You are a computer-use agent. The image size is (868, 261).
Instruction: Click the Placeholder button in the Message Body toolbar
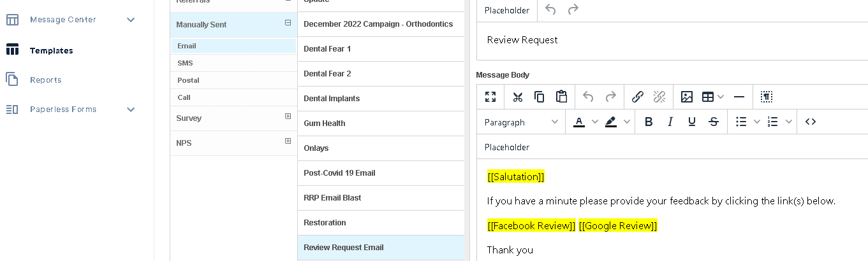click(507, 147)
